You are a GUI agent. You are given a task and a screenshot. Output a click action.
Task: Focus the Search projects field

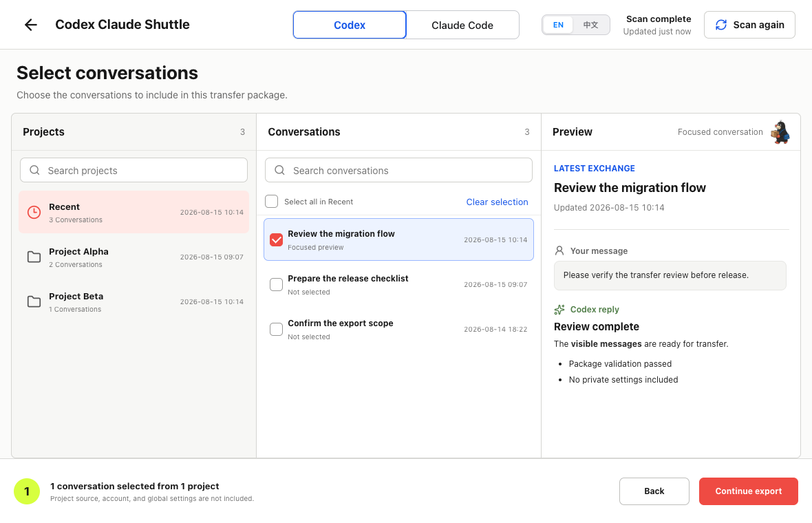pyautogui.click(x=133, y=171)
